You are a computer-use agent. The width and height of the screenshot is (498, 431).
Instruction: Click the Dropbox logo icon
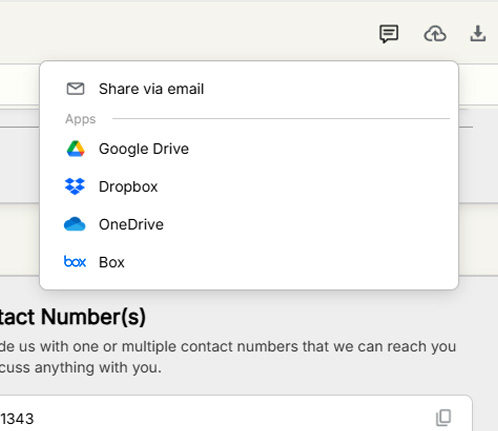75,186
